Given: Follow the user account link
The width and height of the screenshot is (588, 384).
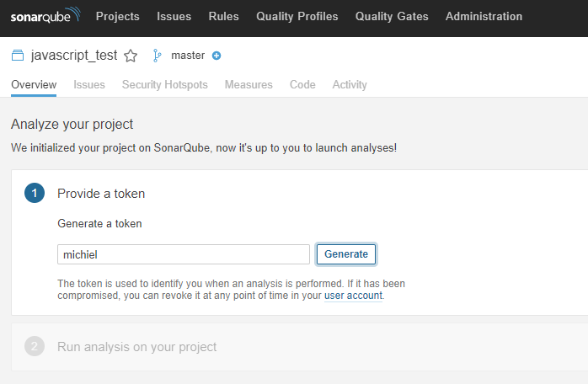Looking at the screenshot, I should 353,296.
